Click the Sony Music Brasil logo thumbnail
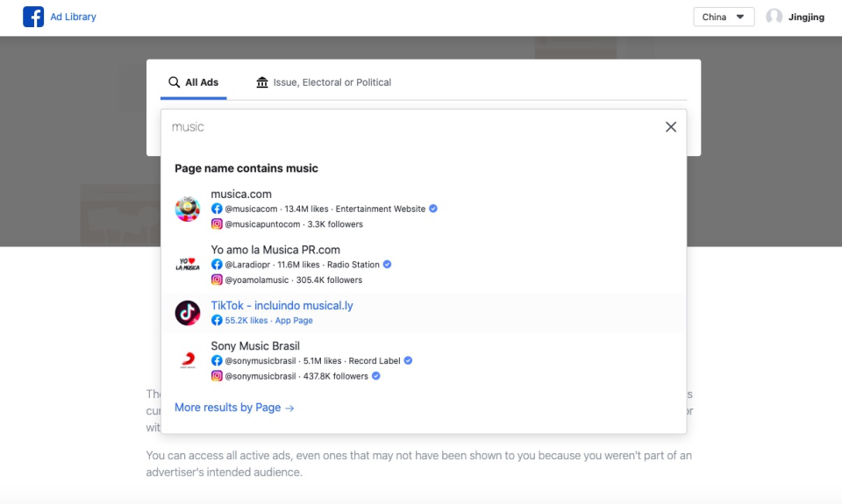 click(188, 360)
